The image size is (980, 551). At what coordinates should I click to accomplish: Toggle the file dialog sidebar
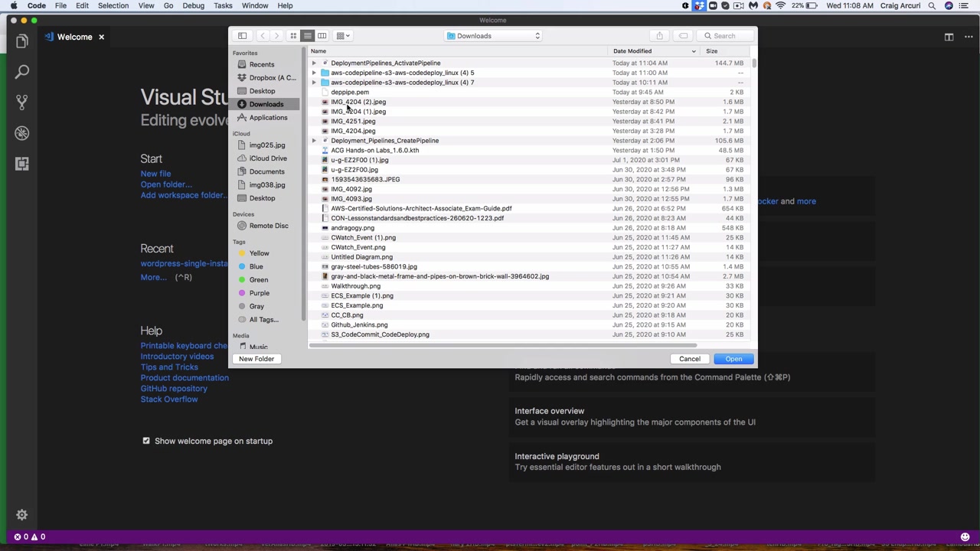pyautogui.click(x=242, y=36)
